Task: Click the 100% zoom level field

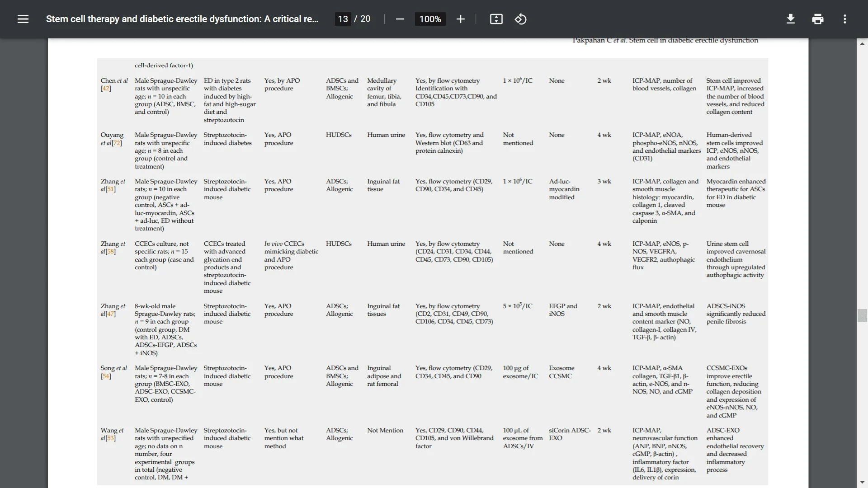Action: [x=430, y=19]
